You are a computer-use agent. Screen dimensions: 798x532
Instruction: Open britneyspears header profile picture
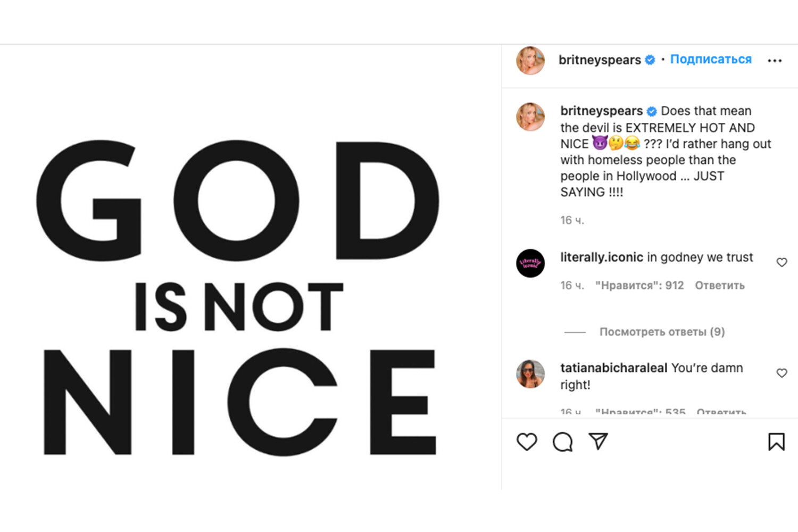[x=530, y=60]
